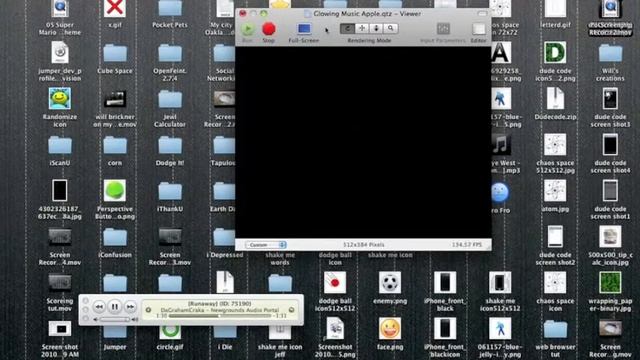Select the Dodecode.zip archive
The width and height of the screenshot is (640, 360).
pyautogui.click(x=555, y=98)
